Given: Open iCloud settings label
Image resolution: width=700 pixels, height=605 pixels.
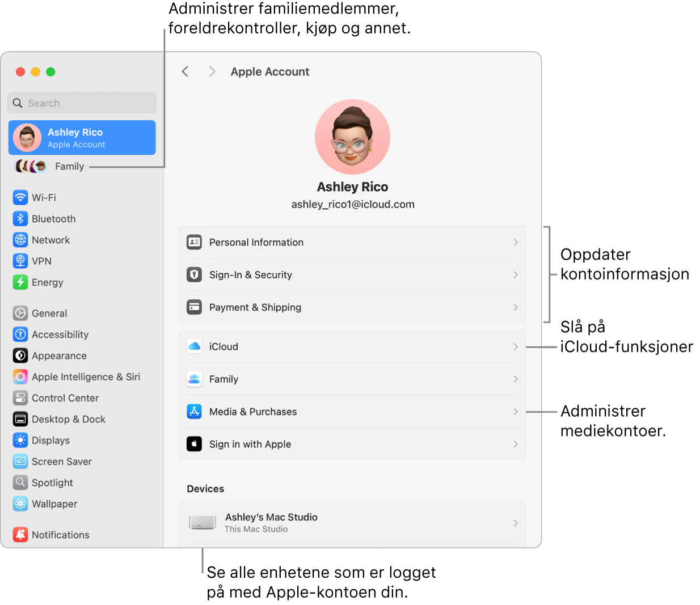Looking at the screenshot, I should (x=224, y=346).
